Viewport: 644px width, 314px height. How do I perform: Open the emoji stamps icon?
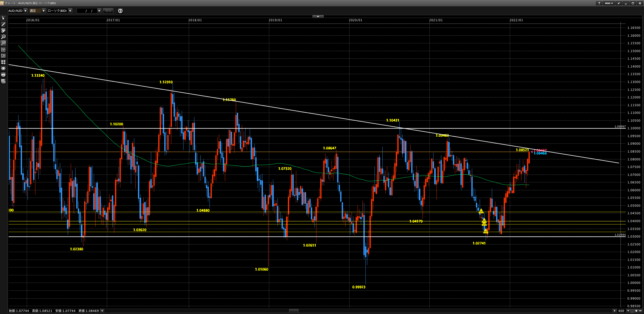coord(3,62)
